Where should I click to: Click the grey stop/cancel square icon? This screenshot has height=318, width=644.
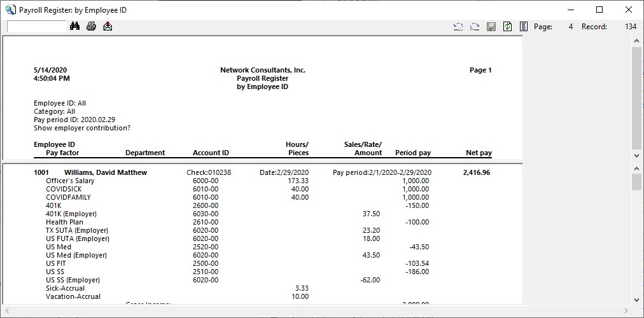coord(491,27)
